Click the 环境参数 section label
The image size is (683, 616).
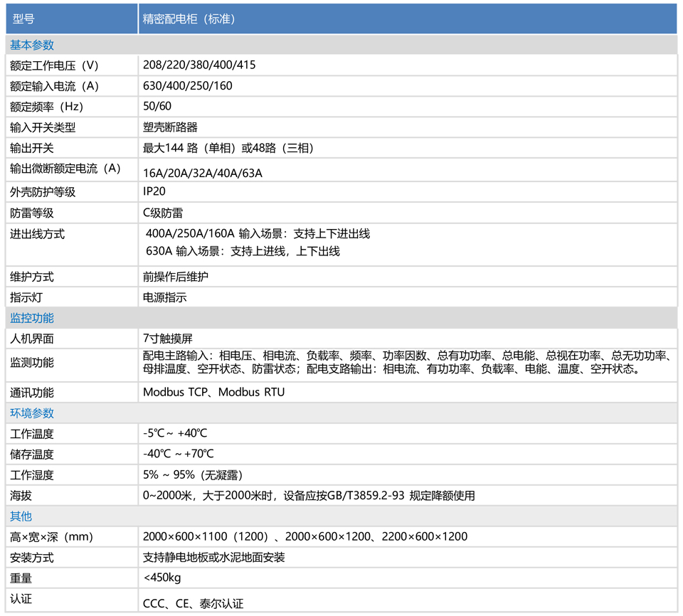click(x=28, y=413)
